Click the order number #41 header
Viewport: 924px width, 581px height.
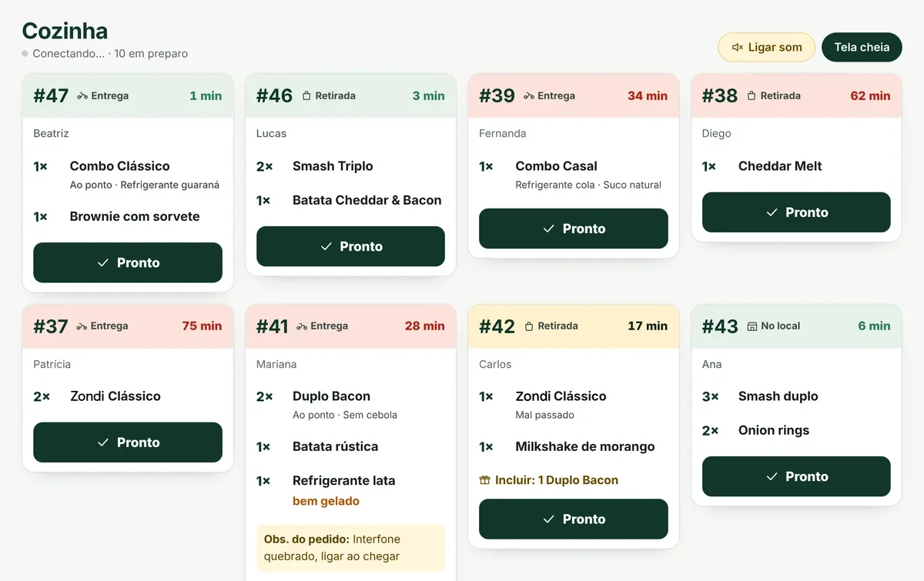point(273,326)
